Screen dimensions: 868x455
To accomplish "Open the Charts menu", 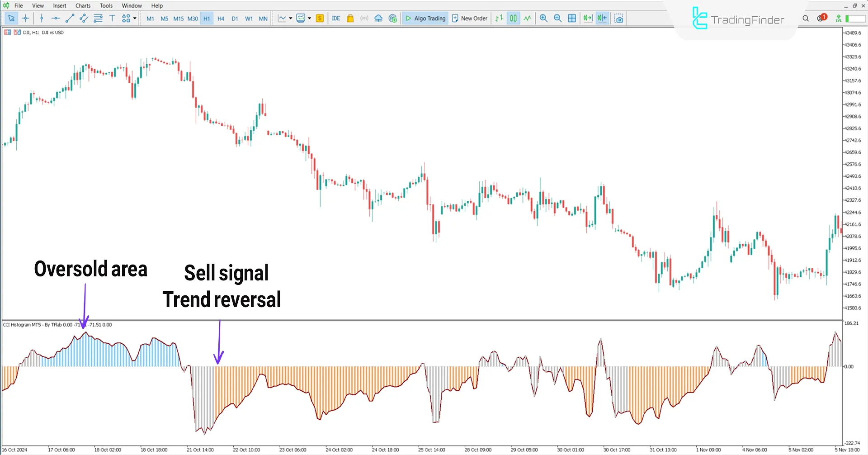I will coord(83,5).
